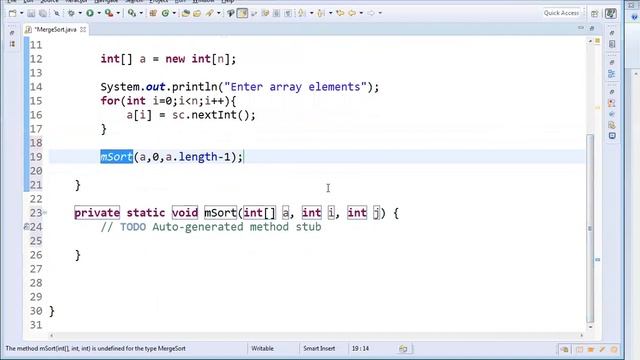Close the MergeSort.java tab

pos(83,29)
